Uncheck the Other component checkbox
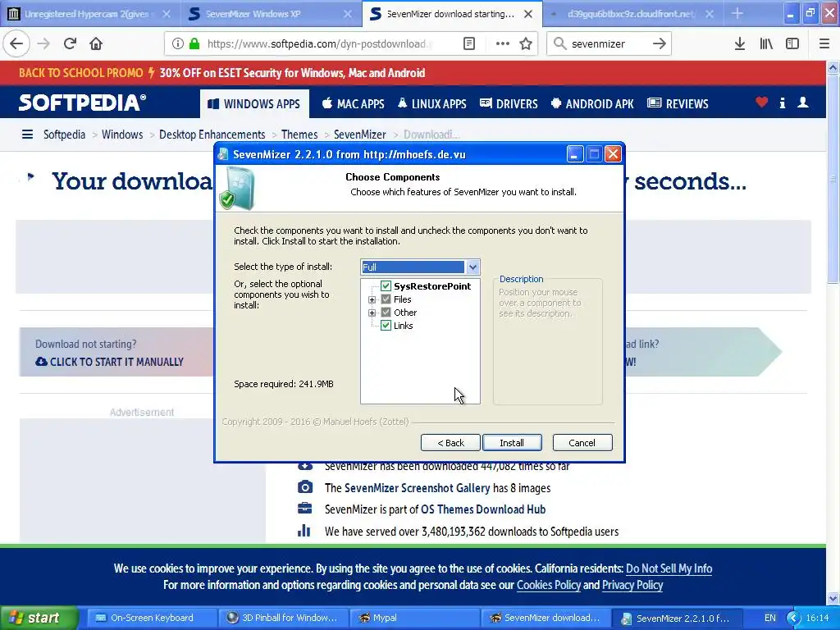The image size is (840, 630). point(386,312)
